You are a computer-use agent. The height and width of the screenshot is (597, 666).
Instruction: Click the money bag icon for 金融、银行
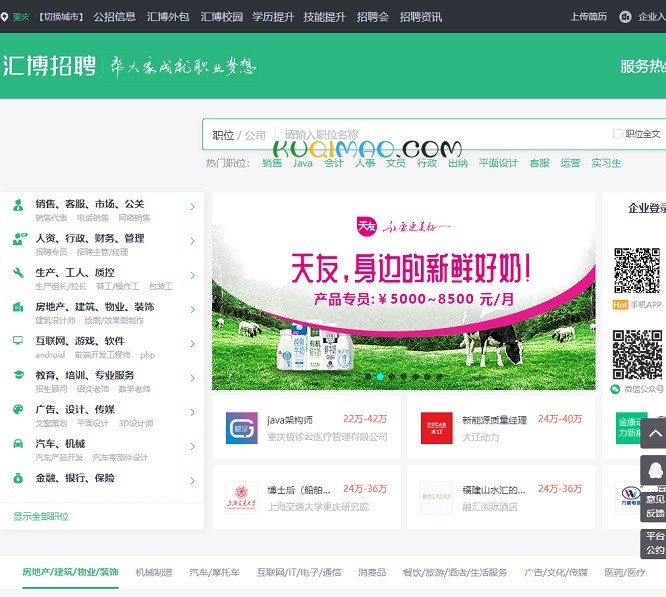coord(18,478)
